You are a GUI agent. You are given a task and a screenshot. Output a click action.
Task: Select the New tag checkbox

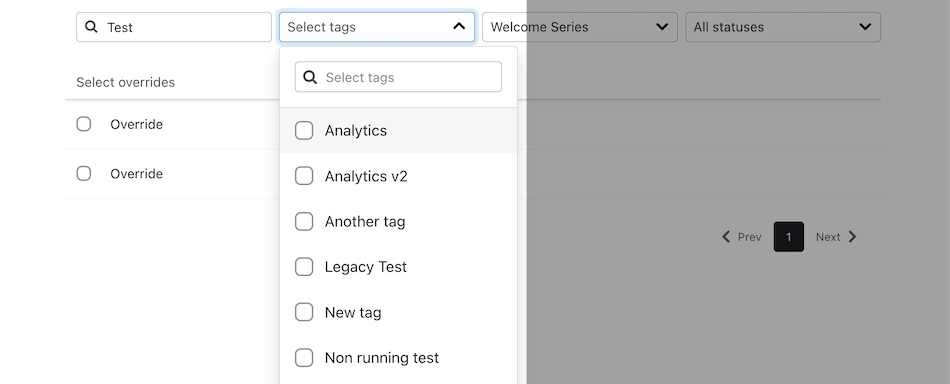click(x=304, y=312)
